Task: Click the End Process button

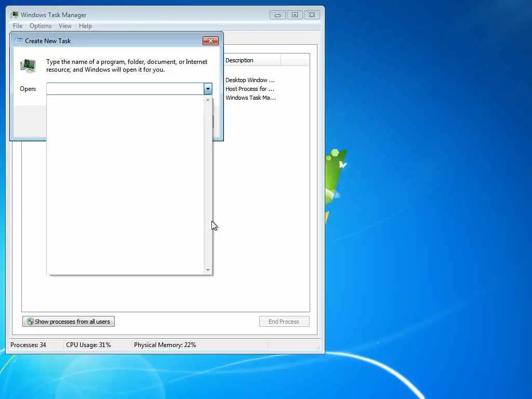Action: [x=284, y=321]
